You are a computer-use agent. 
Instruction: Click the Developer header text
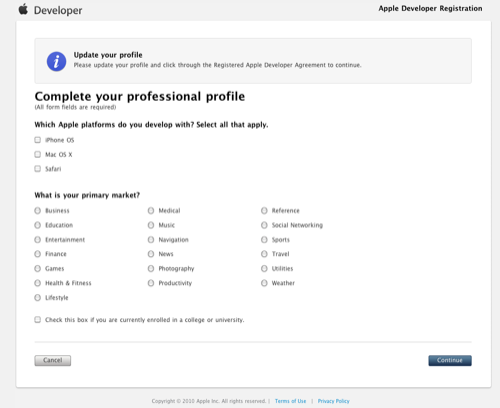point(58,10)
